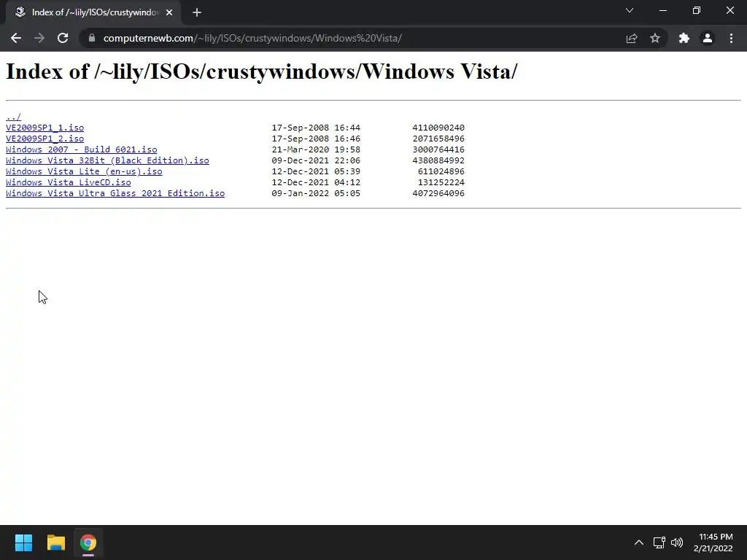Bookmark this page with the star icon

655,38
